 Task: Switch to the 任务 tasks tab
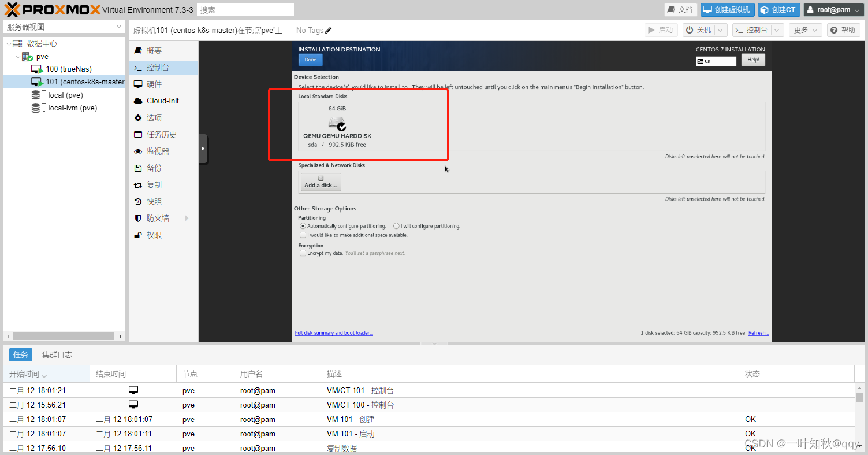coord(21,354)
